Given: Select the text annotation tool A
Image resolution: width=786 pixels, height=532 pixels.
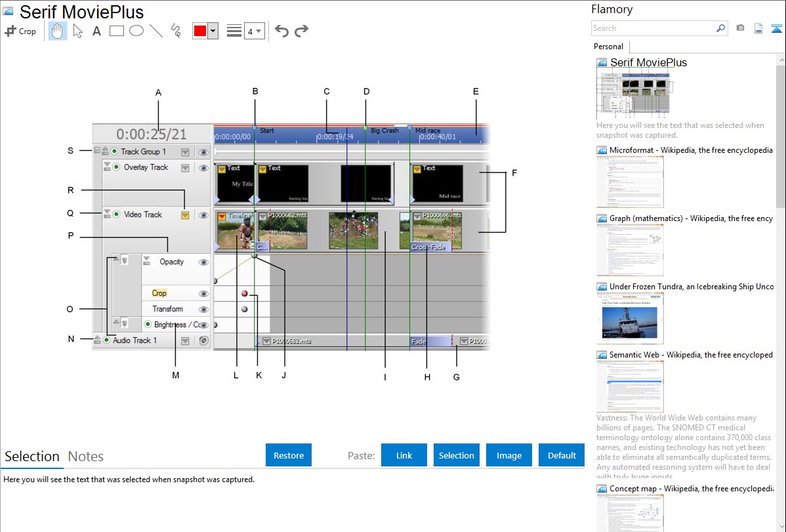Looking at the screenshot, I should [96, 31].
